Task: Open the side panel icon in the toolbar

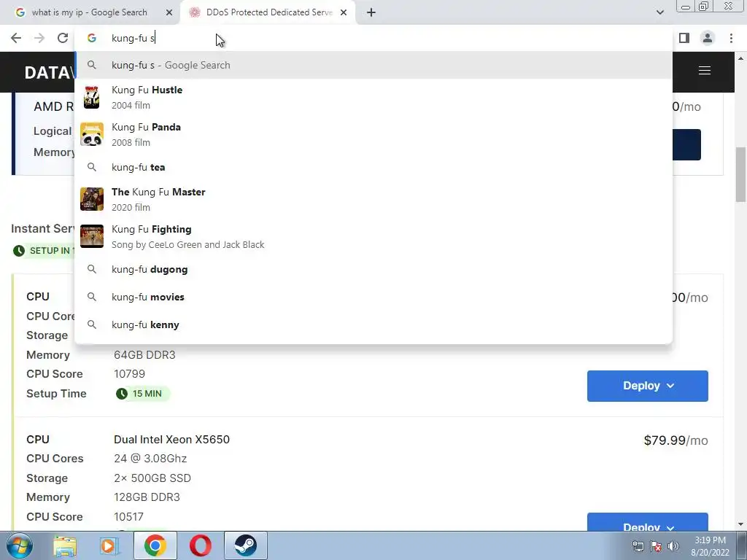Action: 684,38
